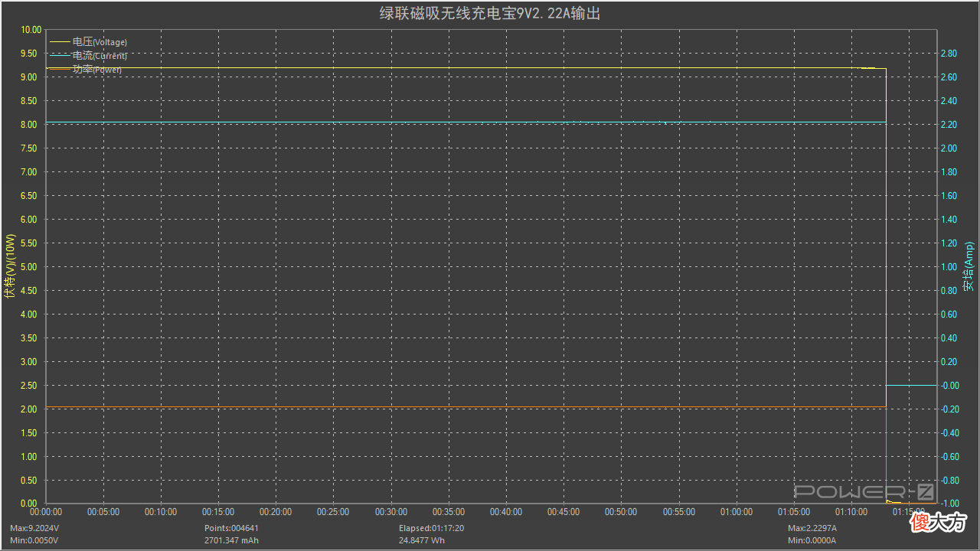Pick the yellow voltage legend line sample

click(59, 42)
